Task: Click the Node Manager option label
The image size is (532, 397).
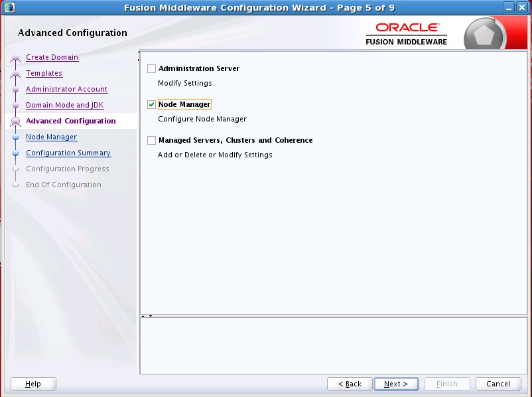Action: [184, 105]
